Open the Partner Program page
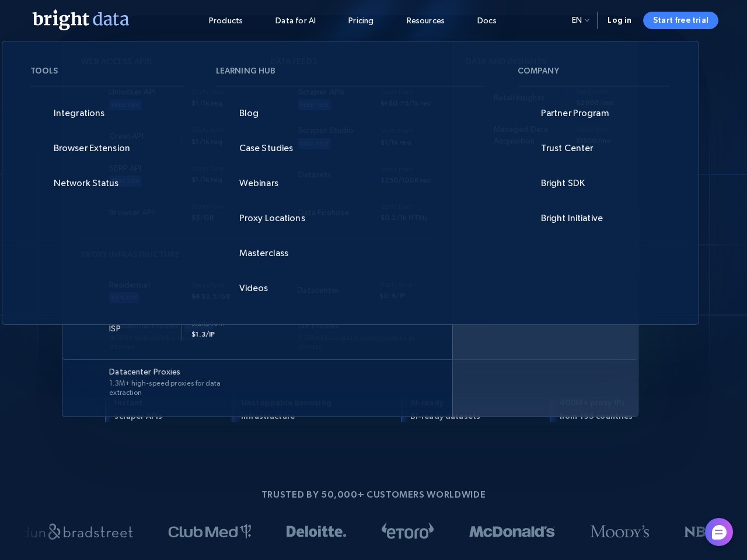 [x=575, y=113]
